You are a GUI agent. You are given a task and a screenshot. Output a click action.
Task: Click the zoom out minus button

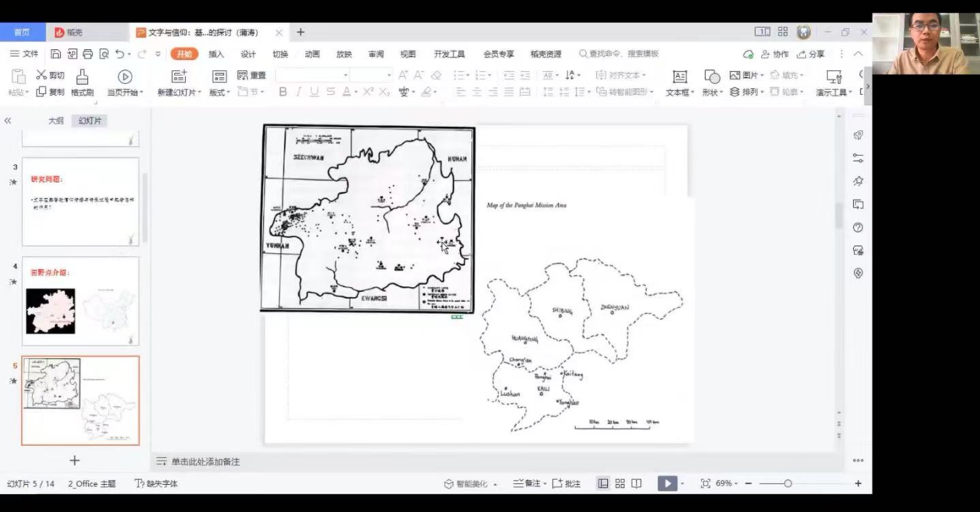click(748, 483)
